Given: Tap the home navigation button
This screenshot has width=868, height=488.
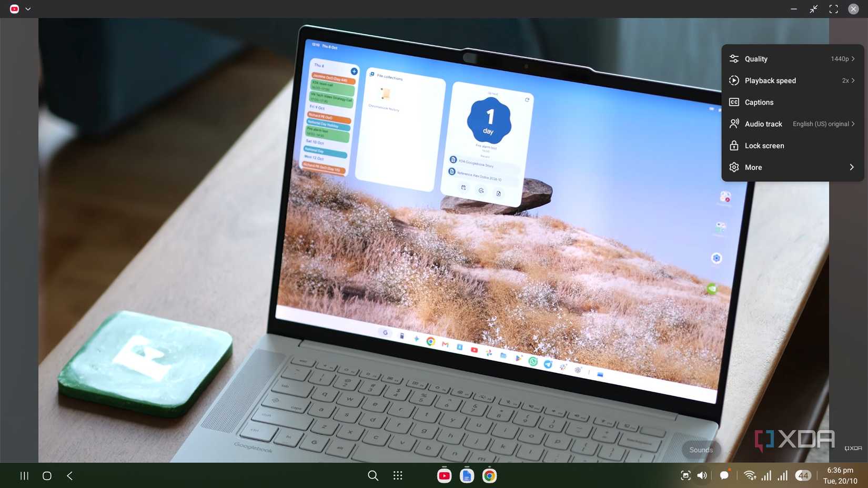Looking at the screenshot, I should tap(47, 476).
